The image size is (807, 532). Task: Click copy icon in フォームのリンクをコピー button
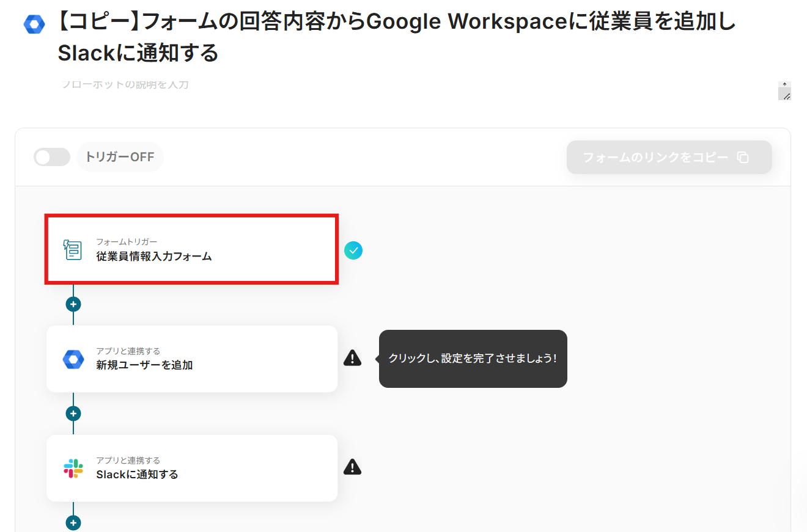(743, 158)
